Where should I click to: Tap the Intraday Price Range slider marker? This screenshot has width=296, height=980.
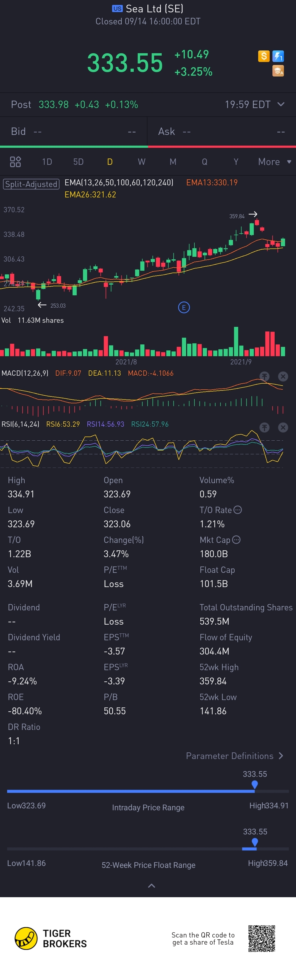pyautogui.click(x=255, y=784)
